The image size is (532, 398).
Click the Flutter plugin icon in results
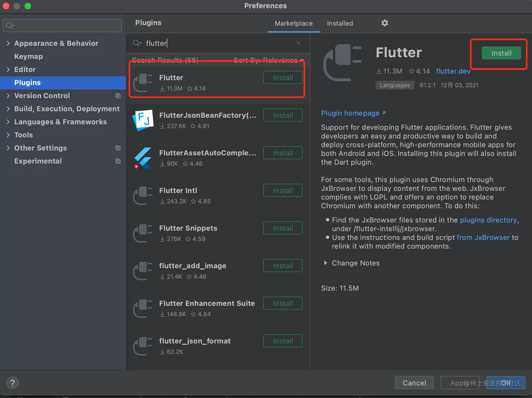click(143, 83)
